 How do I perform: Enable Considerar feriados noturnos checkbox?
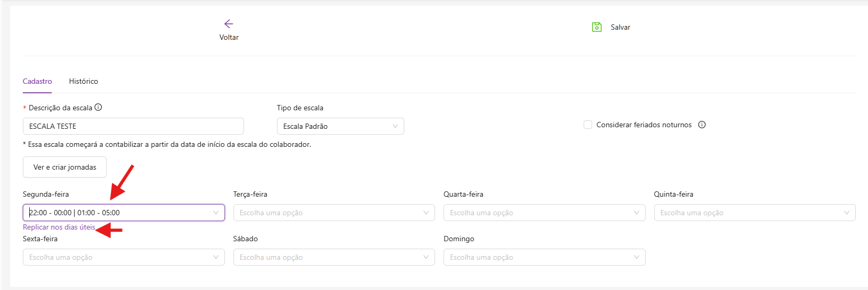pyautogui.click(x=588, y=125)
